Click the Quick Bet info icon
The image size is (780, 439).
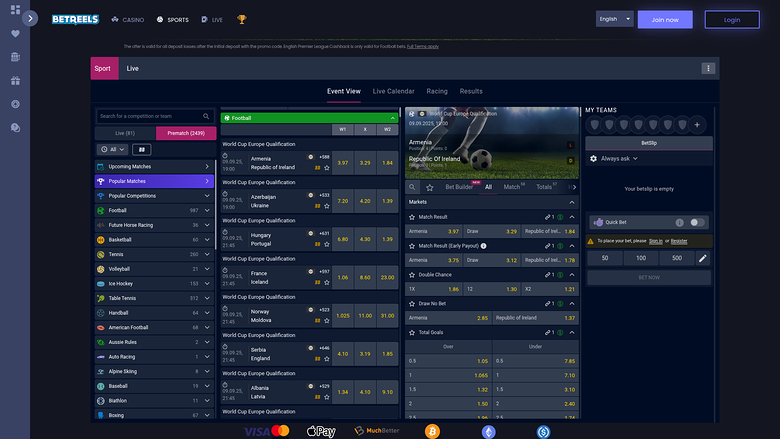tap(679, 222)
